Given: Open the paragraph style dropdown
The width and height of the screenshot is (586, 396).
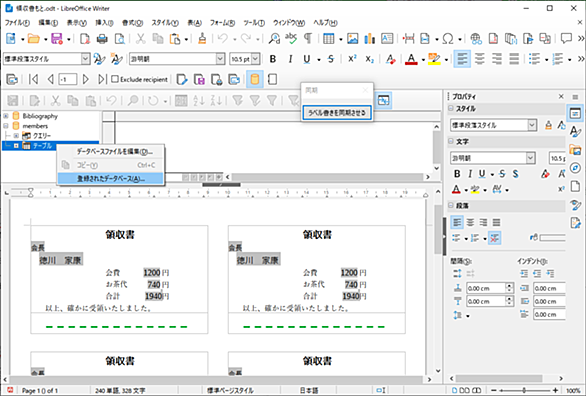Looking at the screenshot, I should click(x=86, y=59).
